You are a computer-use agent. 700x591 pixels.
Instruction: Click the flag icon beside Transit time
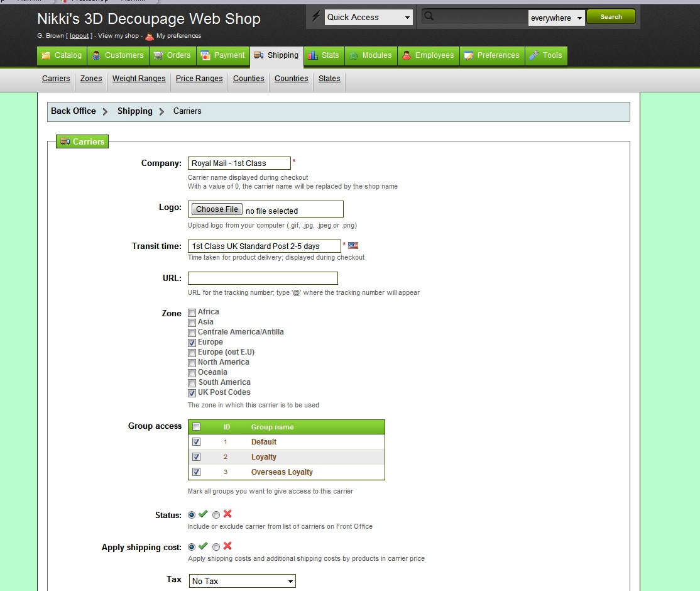pos(353,245)
